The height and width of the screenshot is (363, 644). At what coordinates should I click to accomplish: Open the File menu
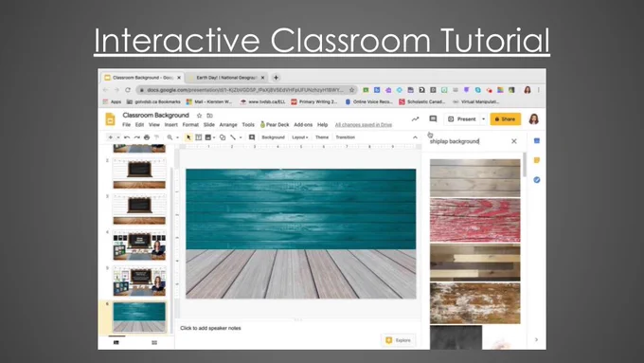click(127, 124)
